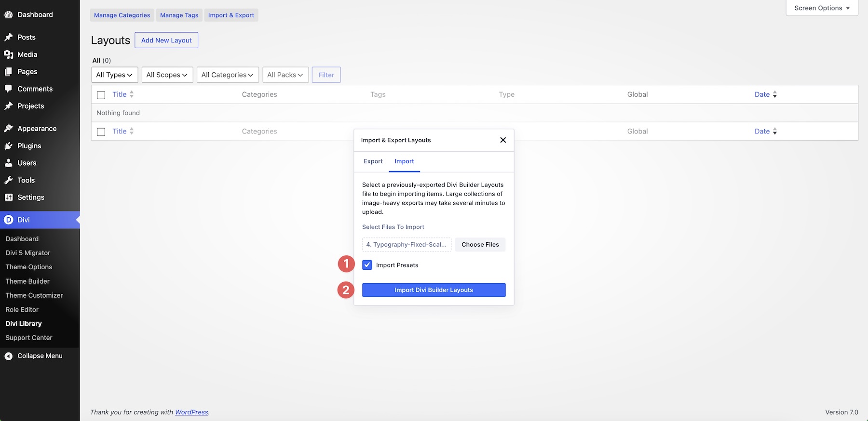The image size is (868, 421).
Task: Open Role Editor submenu item
Action: point(22,310)
